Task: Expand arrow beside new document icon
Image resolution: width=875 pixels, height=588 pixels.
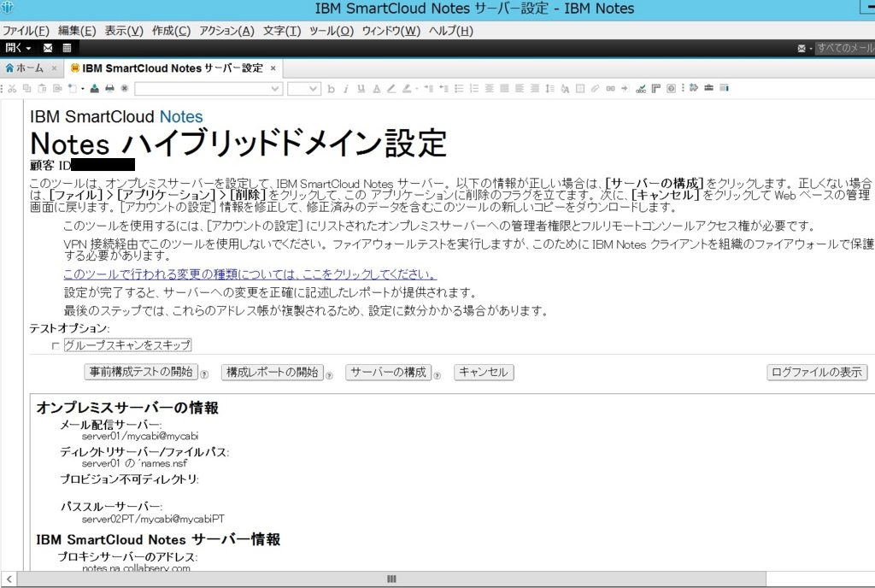Action: click(83, 88)
